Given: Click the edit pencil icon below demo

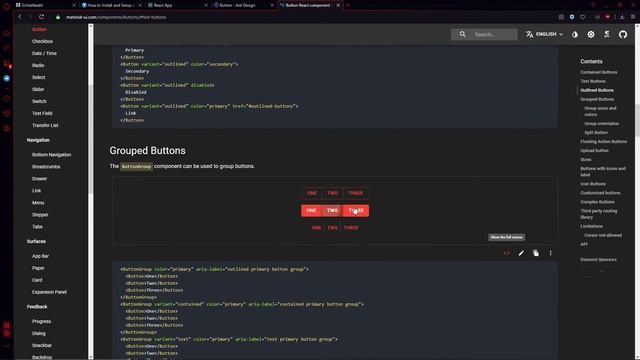Looking at the screenshot, I should tap(521, 253).
